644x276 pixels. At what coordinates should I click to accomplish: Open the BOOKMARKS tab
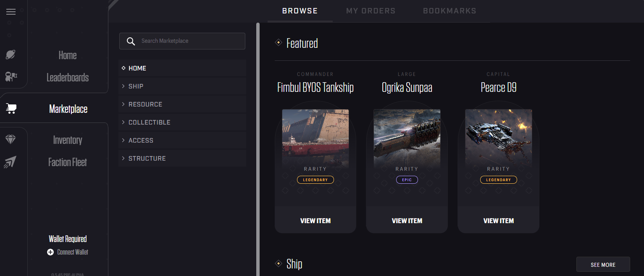(x=449, y=11)
